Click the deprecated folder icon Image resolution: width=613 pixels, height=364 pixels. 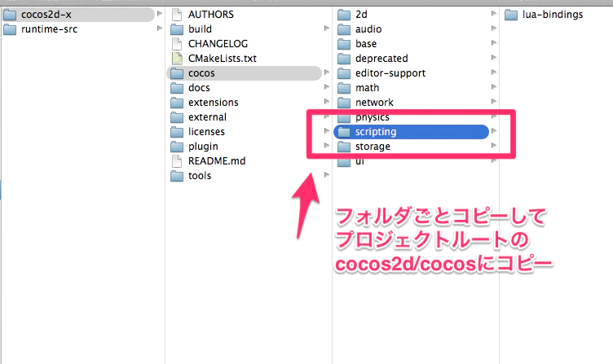[344, 59]
